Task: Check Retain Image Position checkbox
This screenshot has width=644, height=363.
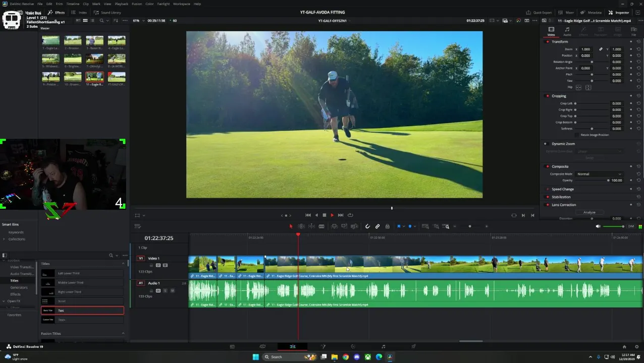Action: click(x=577, y=135)
